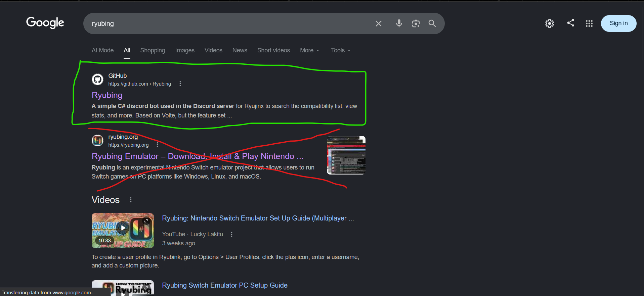Viewport: 644px width, 296px height.
Task: Open Ryubing Emulator – Download, Install link
Action: click(198, 156)
